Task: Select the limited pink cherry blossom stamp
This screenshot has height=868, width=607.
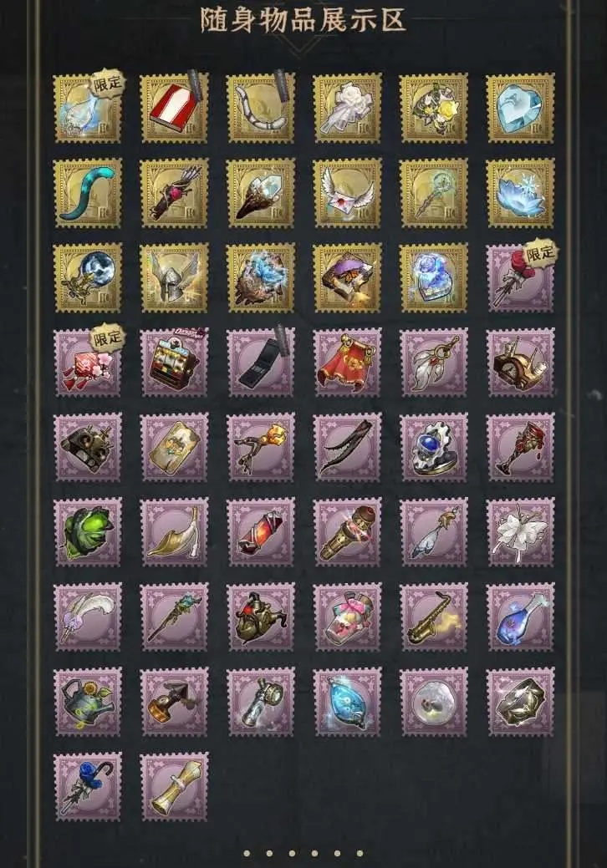Action: [x=88, y=363]
